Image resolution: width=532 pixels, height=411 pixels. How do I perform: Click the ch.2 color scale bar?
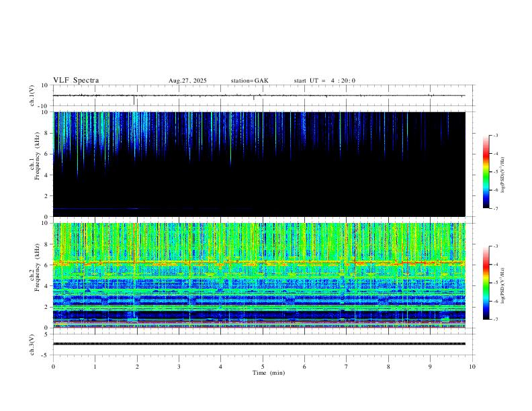click(x=486, y=283)
